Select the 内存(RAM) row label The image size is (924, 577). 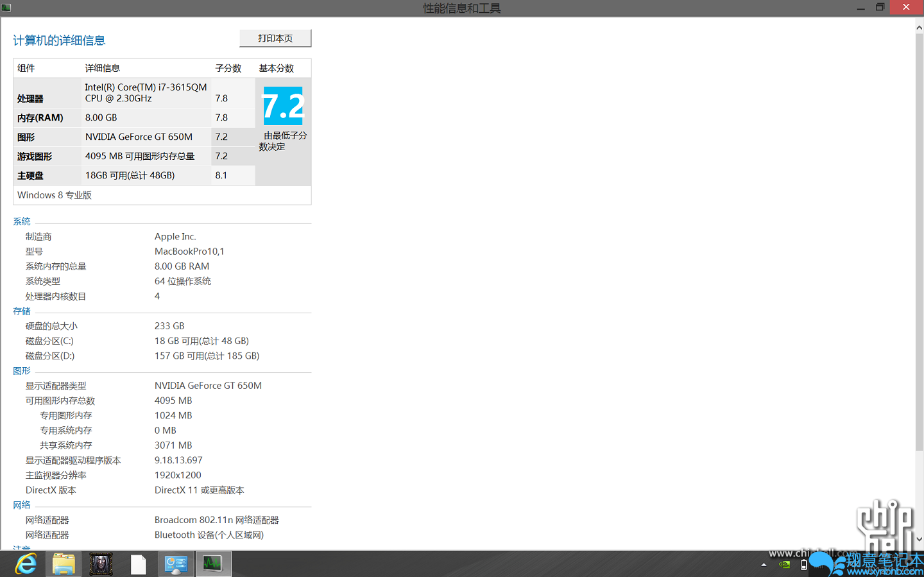tap(40, 118)
